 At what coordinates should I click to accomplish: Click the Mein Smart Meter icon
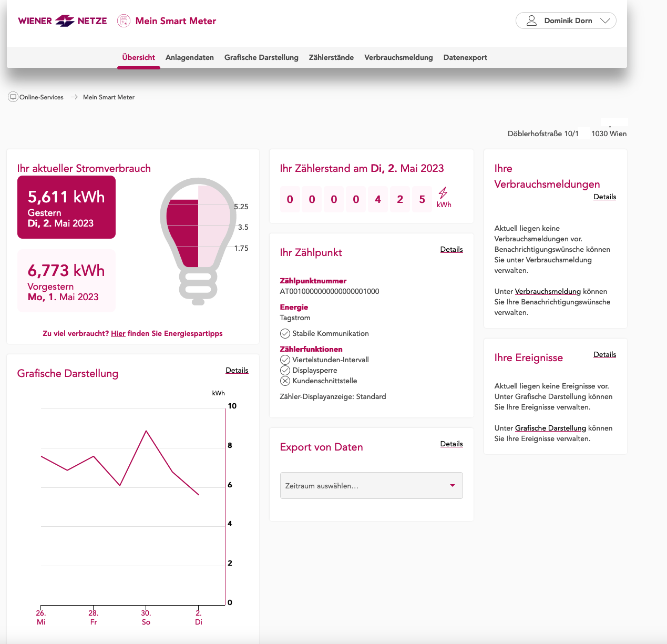pyautogui.click(x=124, y=21)
